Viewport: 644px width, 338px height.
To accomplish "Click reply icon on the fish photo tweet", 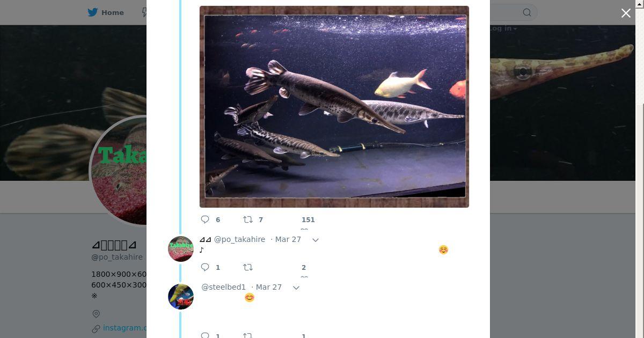I will (x=205, y=219).
